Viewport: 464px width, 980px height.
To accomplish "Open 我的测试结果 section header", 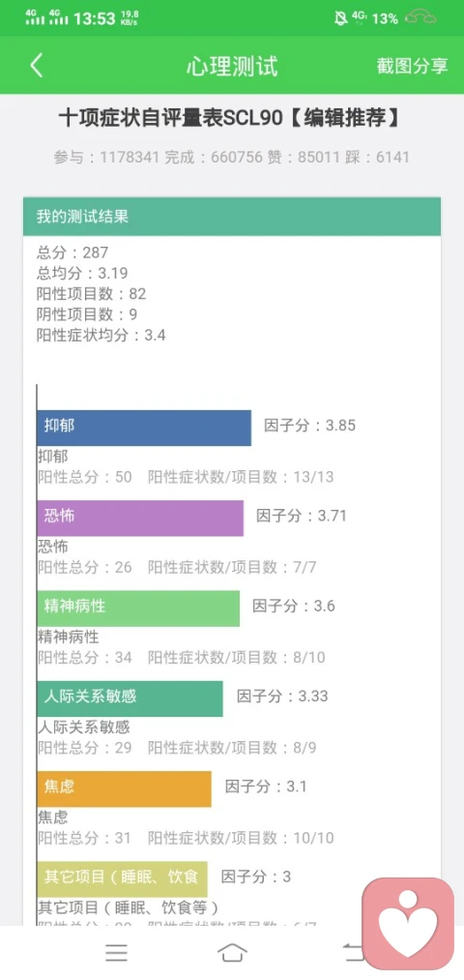I will 232,217.
